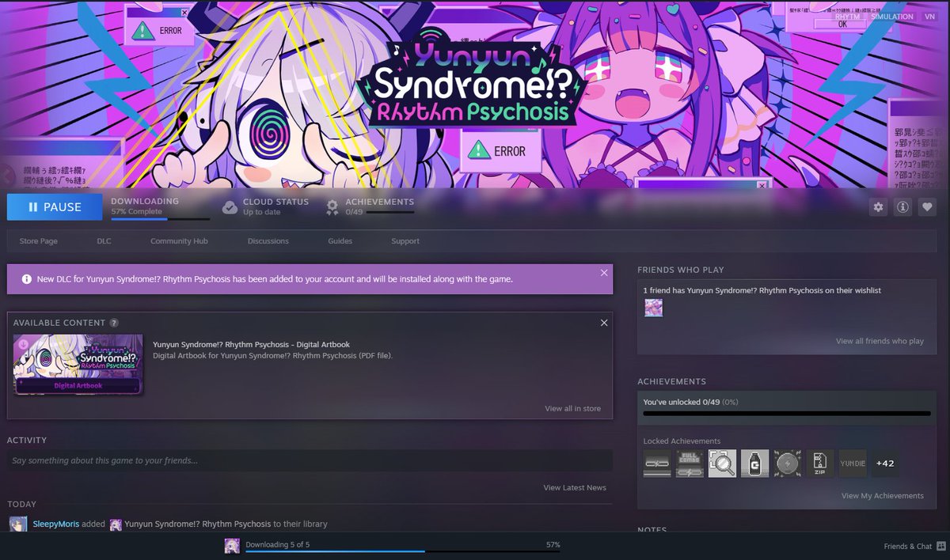The height and width of the screenshot is (560, 950).
Task: Pause the game download
Action: coord(55,207)
